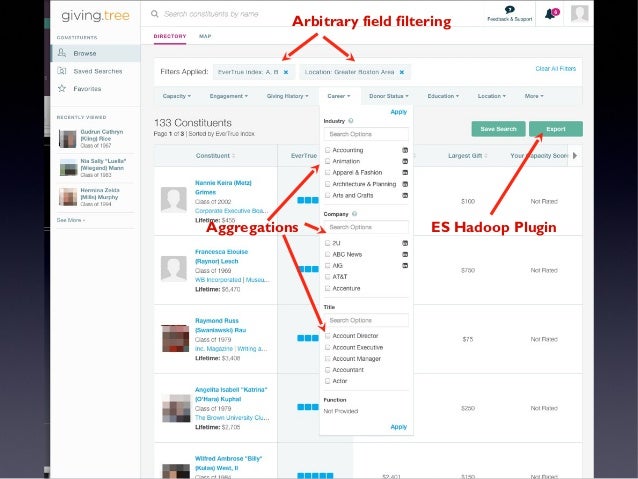Collapse the Career filter dropdown
The width and height of the screenshot is (638, 479).
[339, 96]
